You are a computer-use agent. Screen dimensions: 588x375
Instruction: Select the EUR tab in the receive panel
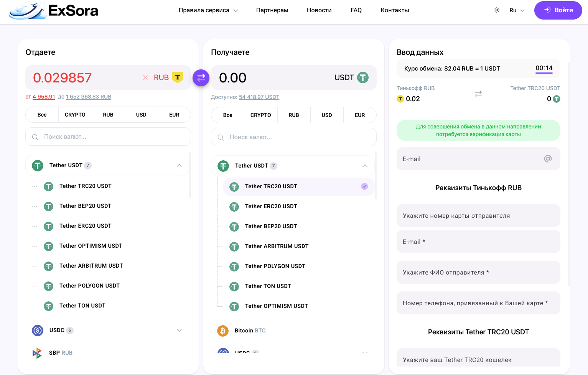[360, 115]
